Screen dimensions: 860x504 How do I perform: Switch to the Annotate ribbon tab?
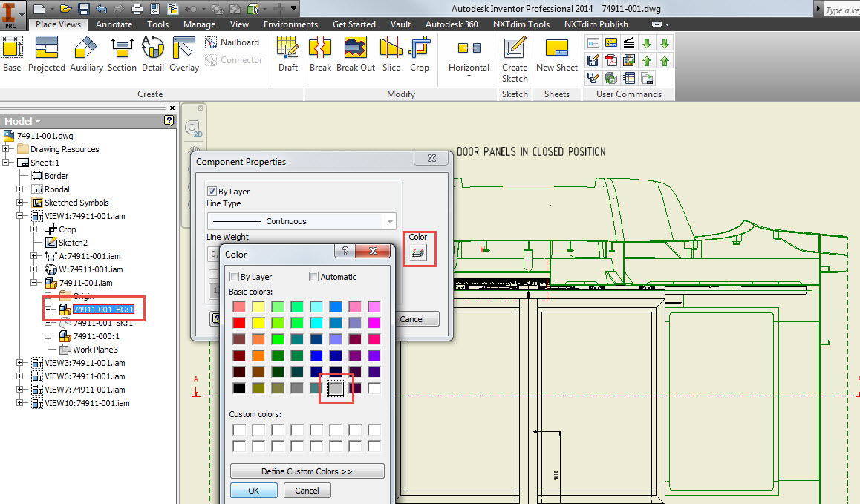pos(114,24)
